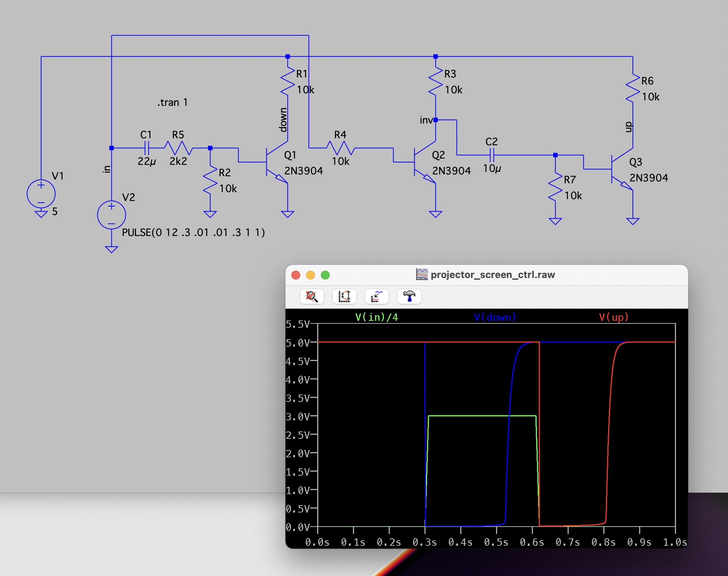Minimize the waveform viewer window
Screen dimensions: 728x576
(310, 275)
